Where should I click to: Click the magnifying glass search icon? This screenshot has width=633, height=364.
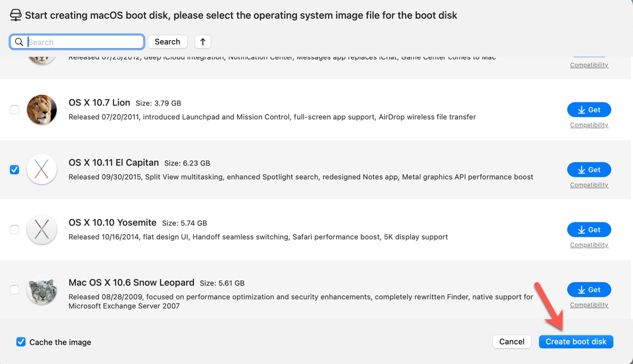tap(19, 42)
